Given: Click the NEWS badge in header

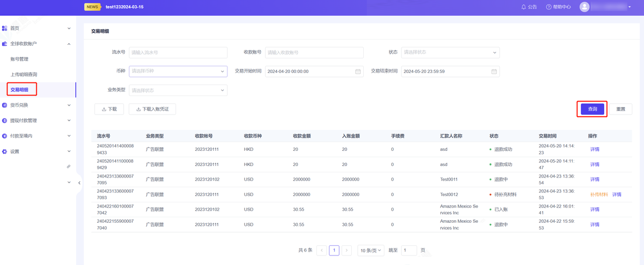Looking at the screenshot, I should [92, 7].
